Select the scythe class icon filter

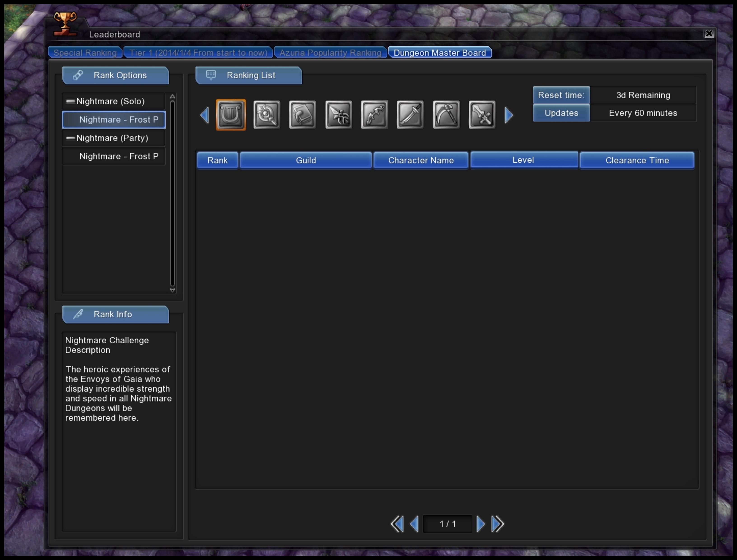[x=446, y=115]
